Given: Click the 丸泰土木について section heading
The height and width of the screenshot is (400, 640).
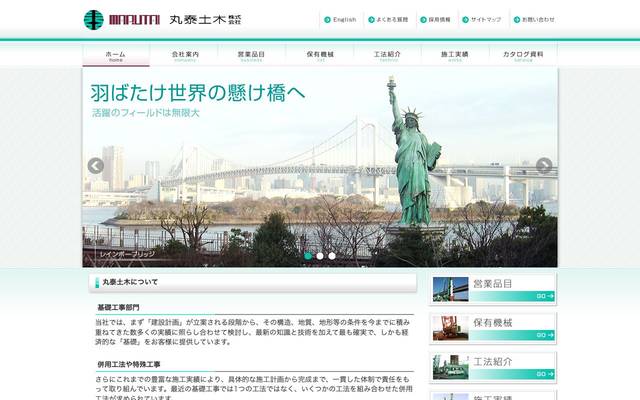Looking at the screenshot, I should [x=130, y=282].
